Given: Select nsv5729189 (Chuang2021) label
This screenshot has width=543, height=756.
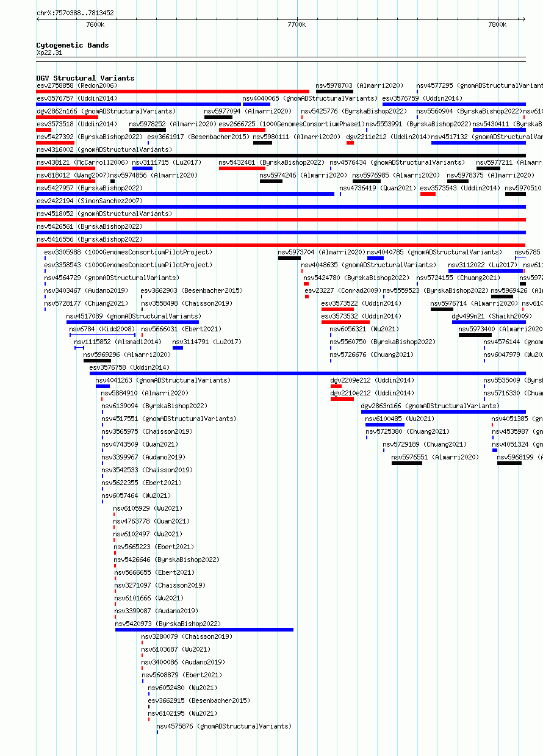Looking at the screenshot, I should pyautogui.click(x=425, y=445).
